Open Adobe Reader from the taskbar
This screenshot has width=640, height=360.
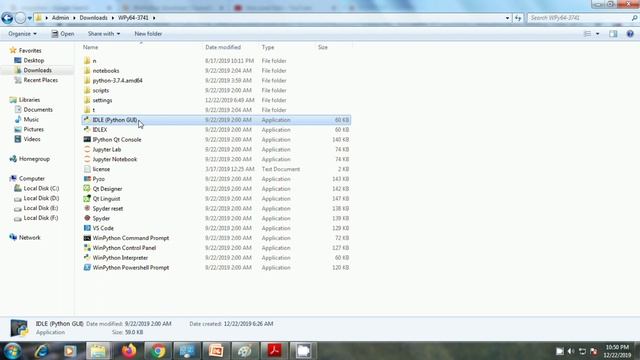click(x=274, y=351)
